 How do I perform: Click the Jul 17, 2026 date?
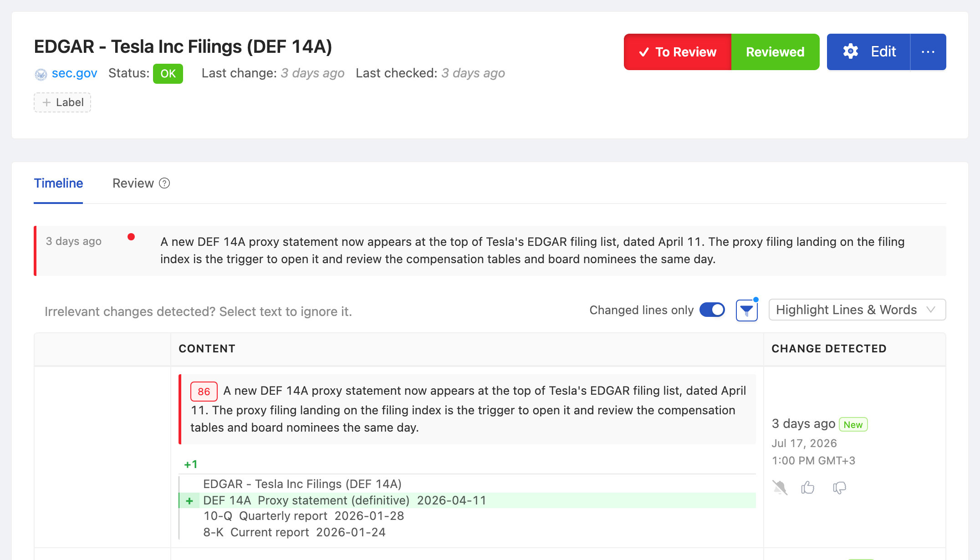804,443
